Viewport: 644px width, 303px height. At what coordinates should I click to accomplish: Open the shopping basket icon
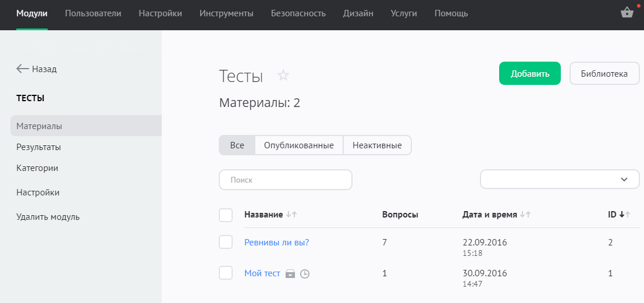pyautogui.click(x=627, y=13)
